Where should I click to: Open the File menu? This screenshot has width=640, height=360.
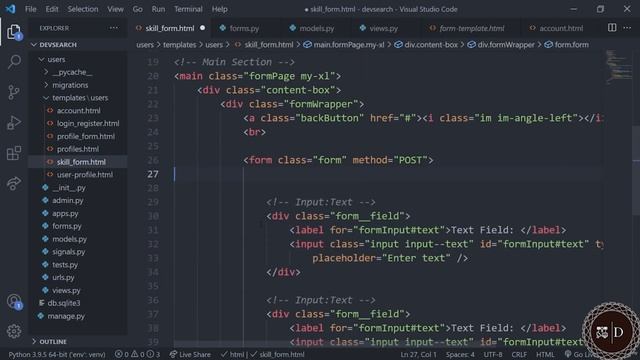31,9
